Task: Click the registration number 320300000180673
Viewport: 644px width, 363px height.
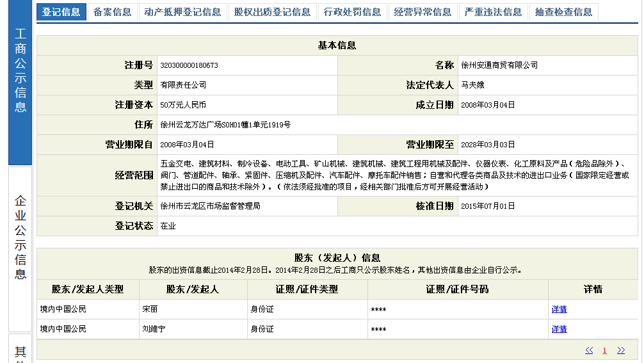Action: click(x=189, y=65)
